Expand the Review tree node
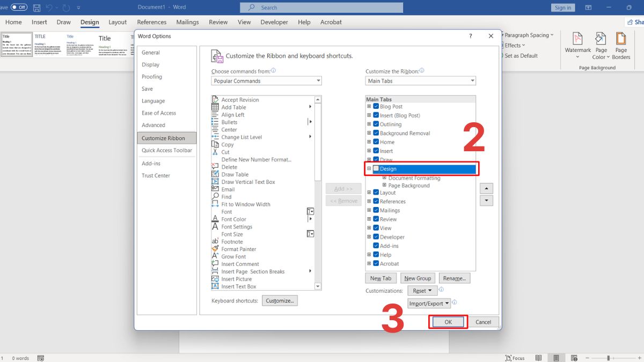Viewport: 644px width, 362px height. pos(369,219)
